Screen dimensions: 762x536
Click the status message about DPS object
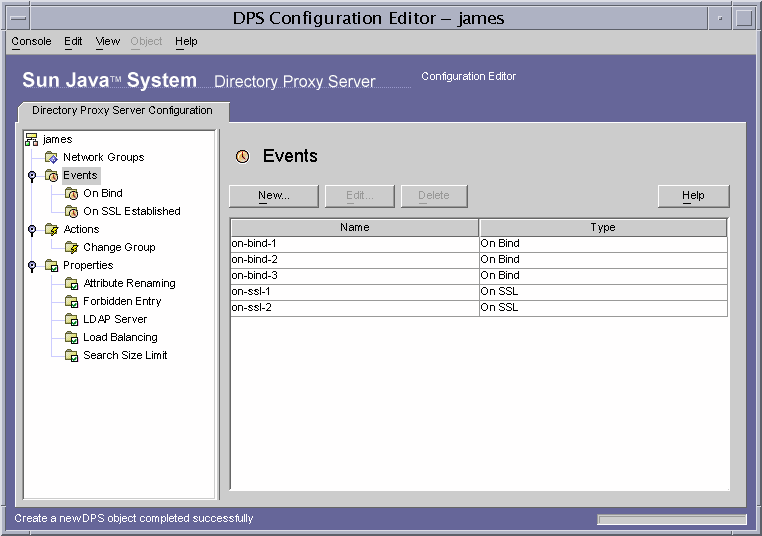tap(134, 519)
